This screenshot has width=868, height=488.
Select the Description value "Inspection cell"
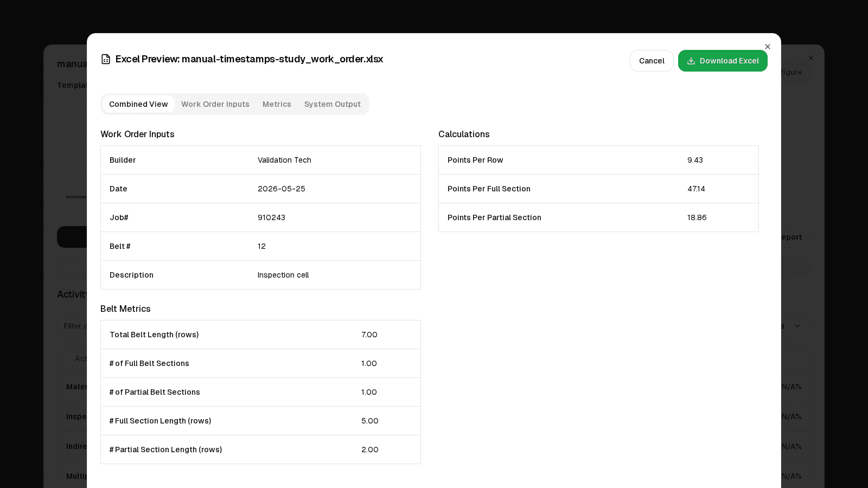283,275
